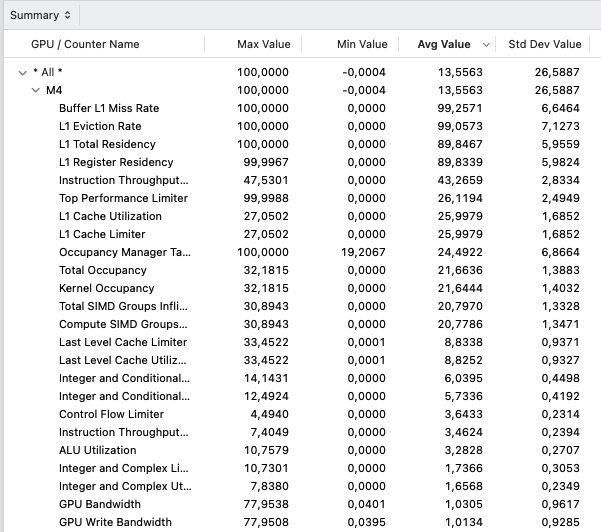This screenshot has width=601, height=532.
Task: Click avg value 3,2828
Action: tap(463, 451)
